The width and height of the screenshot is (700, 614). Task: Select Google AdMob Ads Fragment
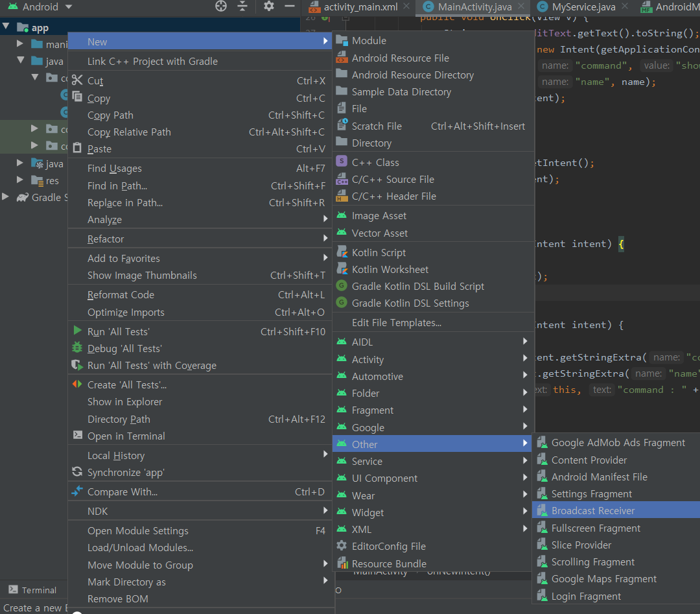click(616, 443)
